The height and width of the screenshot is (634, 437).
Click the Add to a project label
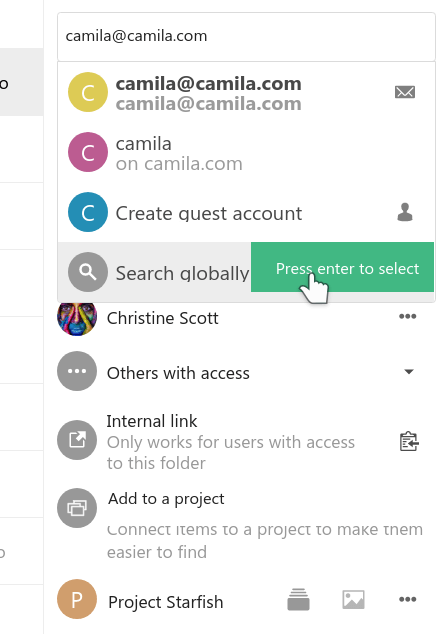(166, 499)
